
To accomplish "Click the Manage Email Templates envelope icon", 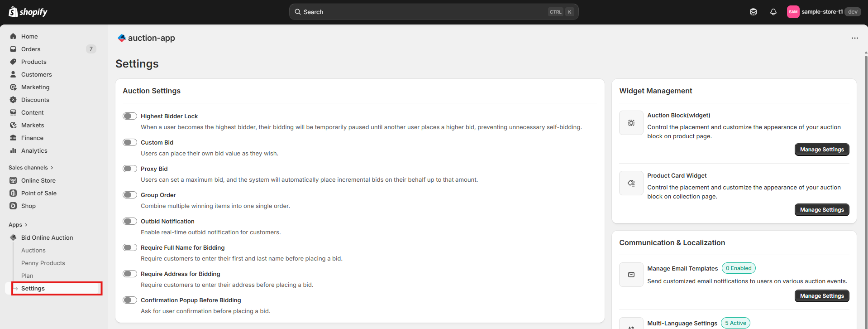I will [x=631, y=275].
